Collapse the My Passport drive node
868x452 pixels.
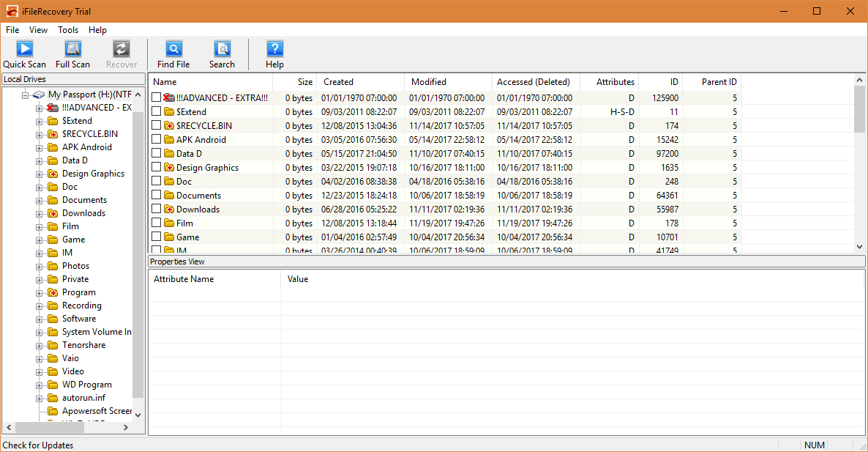(x=25, y=95)
